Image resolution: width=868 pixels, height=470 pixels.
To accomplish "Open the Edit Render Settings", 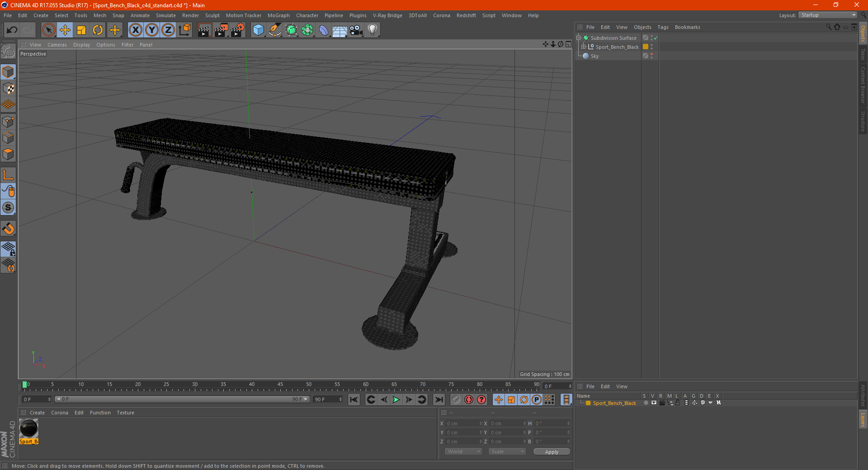I will coord(238,30).
